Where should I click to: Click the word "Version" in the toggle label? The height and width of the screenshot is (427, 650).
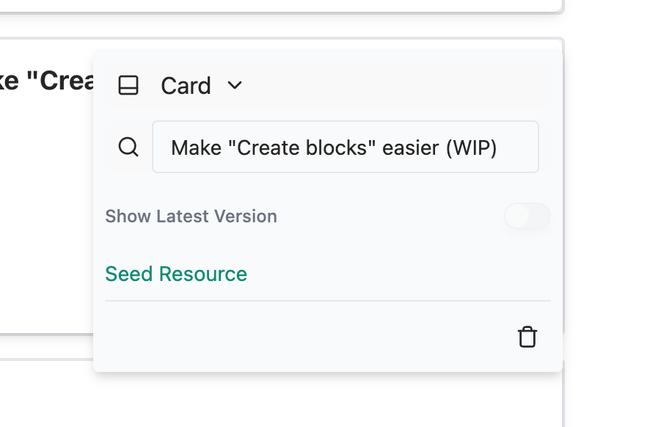point(244,216)
